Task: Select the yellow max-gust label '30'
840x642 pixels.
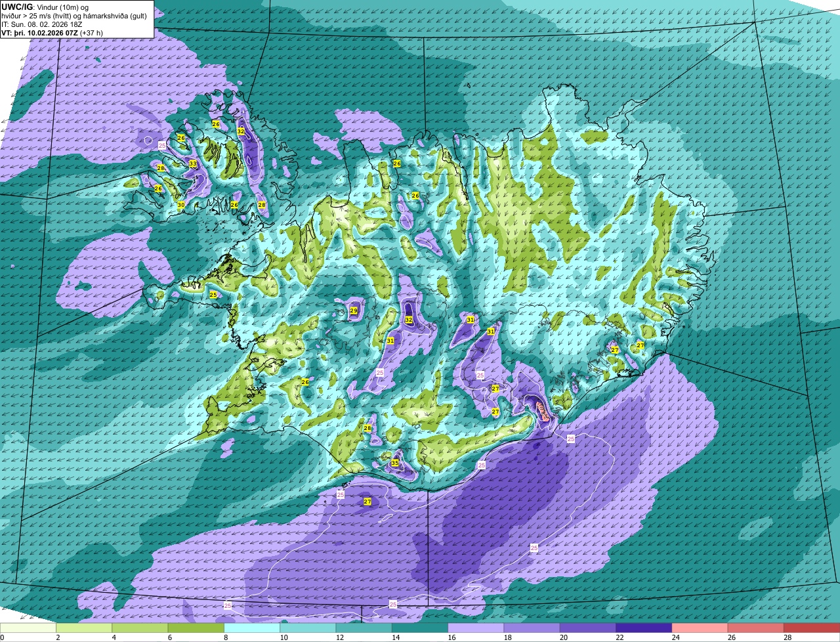Action: (x=181, y=205)
